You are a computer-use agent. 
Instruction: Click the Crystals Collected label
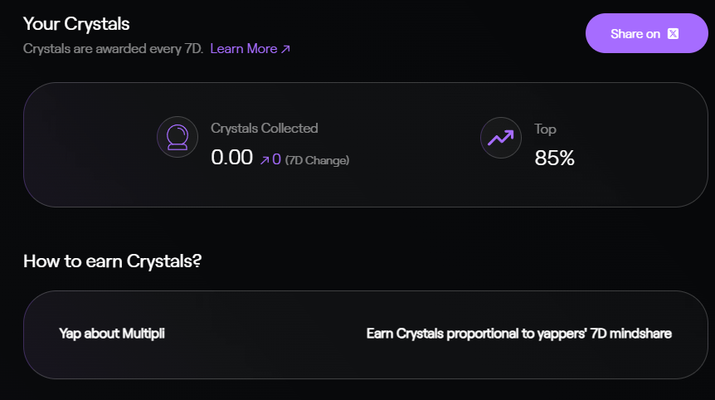[x=264, y=128]
